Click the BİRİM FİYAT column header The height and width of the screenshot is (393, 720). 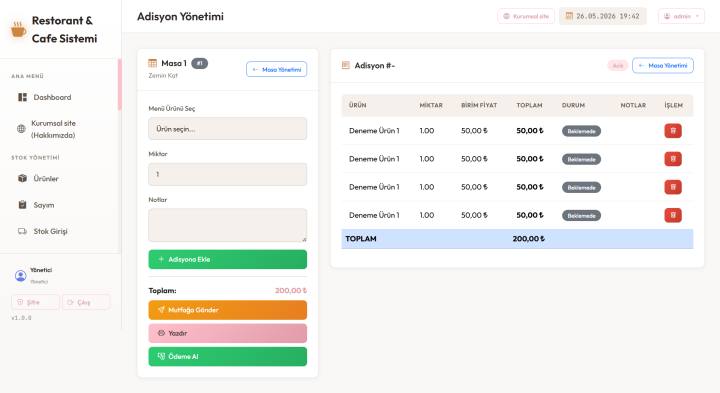tap(479, 105)
